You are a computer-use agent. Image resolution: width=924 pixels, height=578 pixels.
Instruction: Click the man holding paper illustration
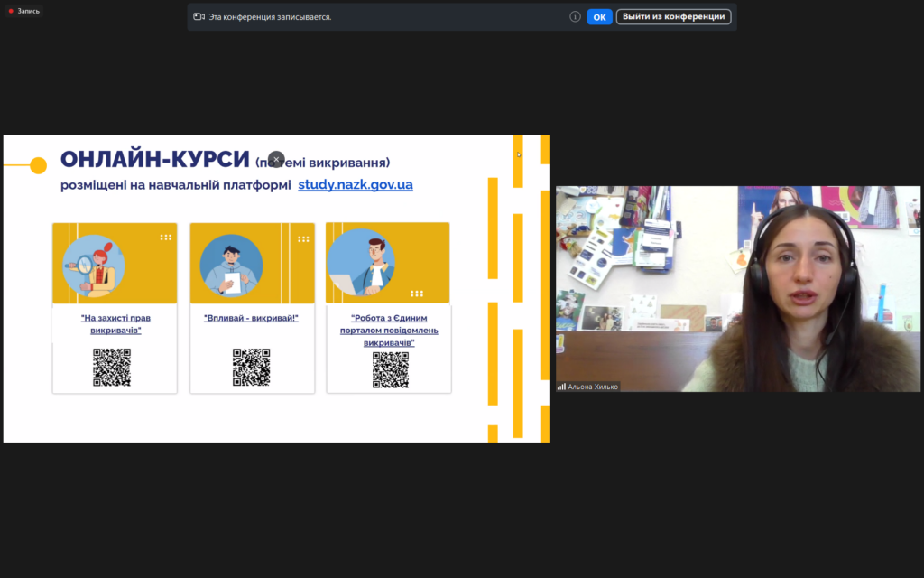[232, 266]
